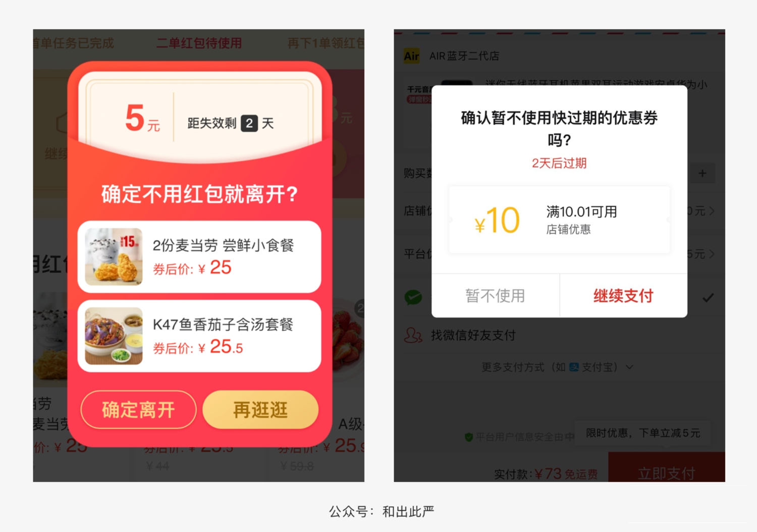Image resolution: width=757 pixels, height=532 pixels.
Task: Open the 麦当劳 尝鲜小食餐 card
Action: (x=199, y=257)
